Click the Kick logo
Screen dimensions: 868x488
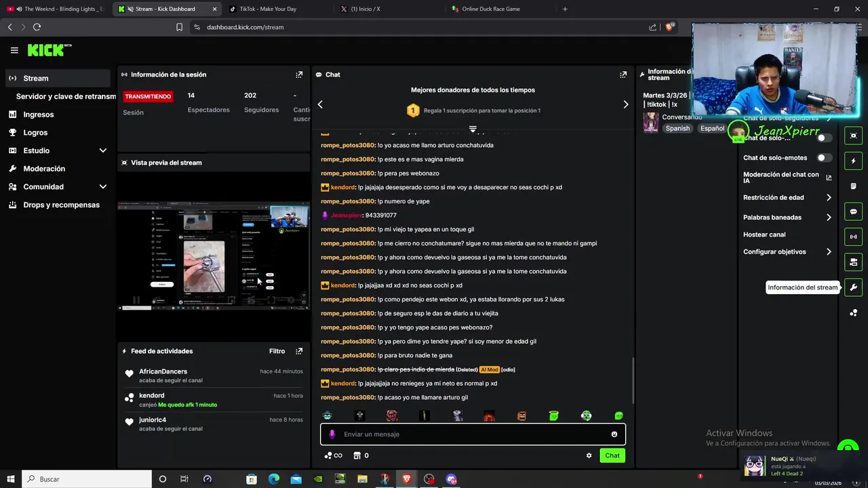click(x=50, y=50)
